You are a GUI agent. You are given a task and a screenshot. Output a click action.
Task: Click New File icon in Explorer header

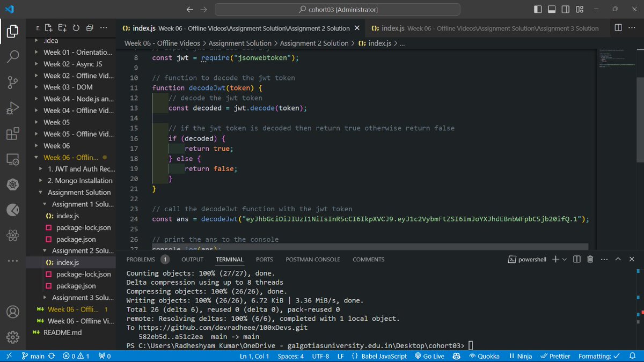tap(49, 28)
